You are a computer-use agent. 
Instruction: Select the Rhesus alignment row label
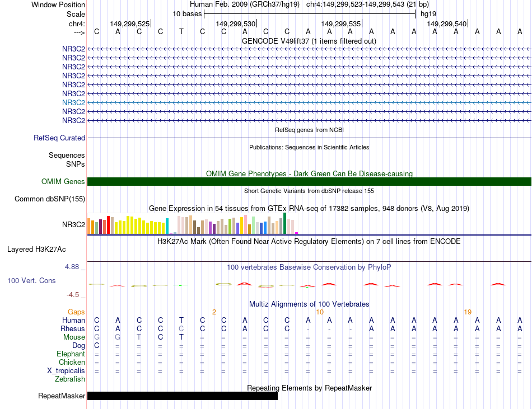pyautogui.click(x=73, y=328)
